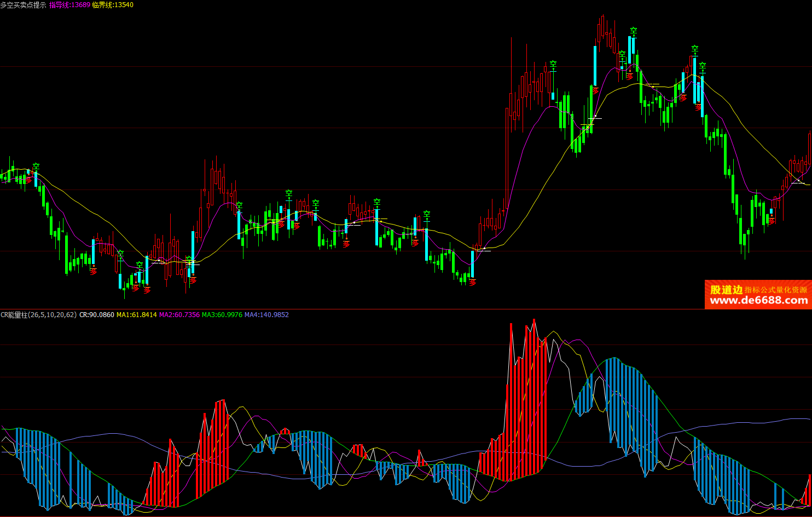Open the CR能量柱(26,5,10,20,62) indicator settings
The image size is (812, 517).
[x=38, y=315]
